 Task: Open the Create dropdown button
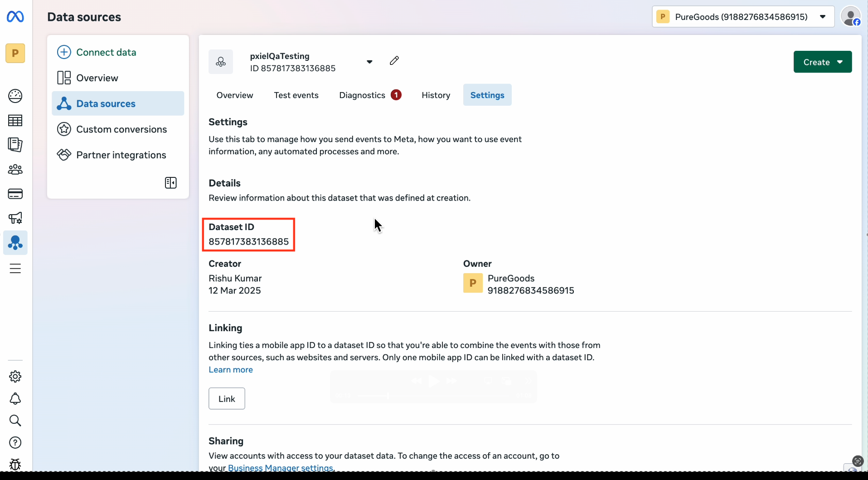click(x=822, y=62)
